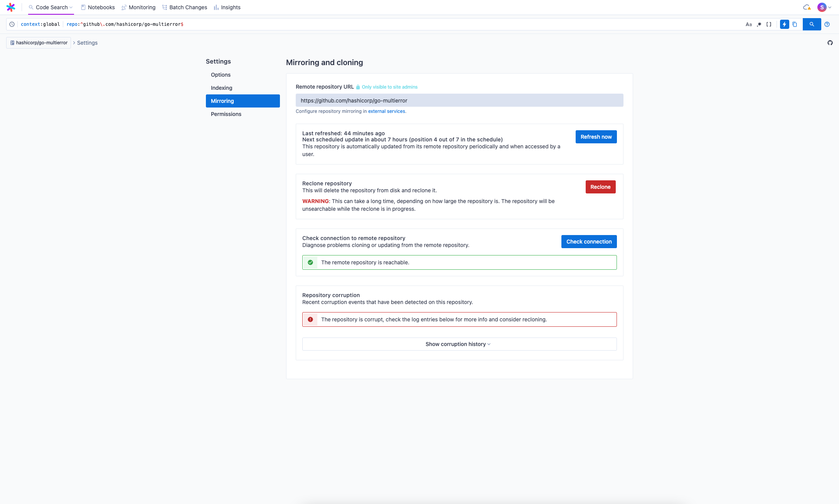Click the Remote repository URL field
The width and height of the screenshot is (839, 504).
point(459,101)
